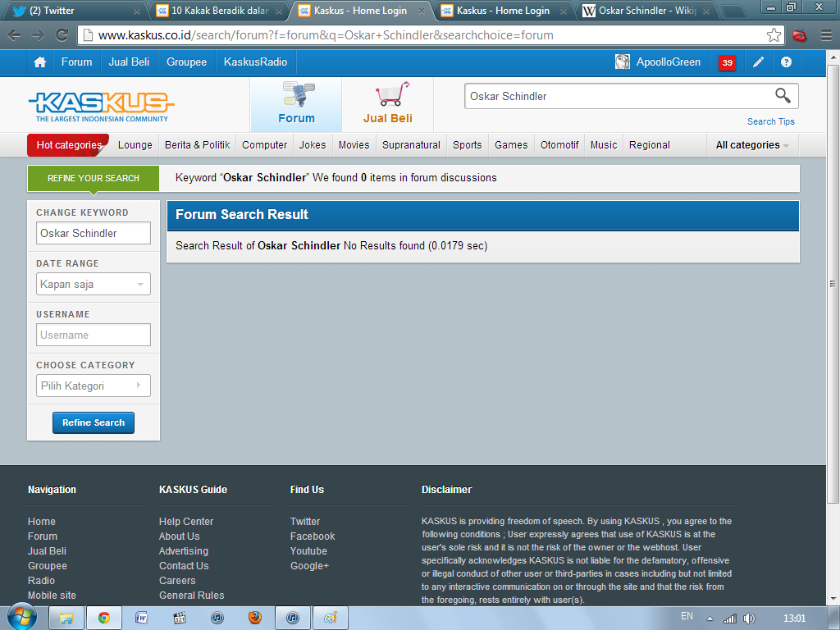
Task: Click the Username filter input field
Action: click(94, 335)
